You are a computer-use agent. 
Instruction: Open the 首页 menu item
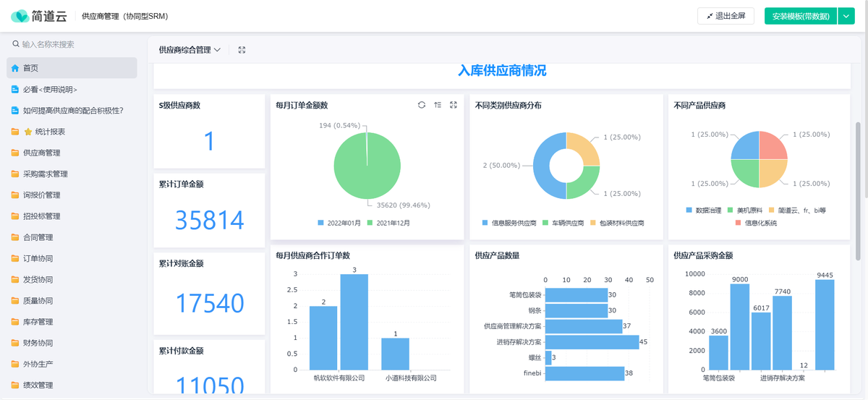72,68
